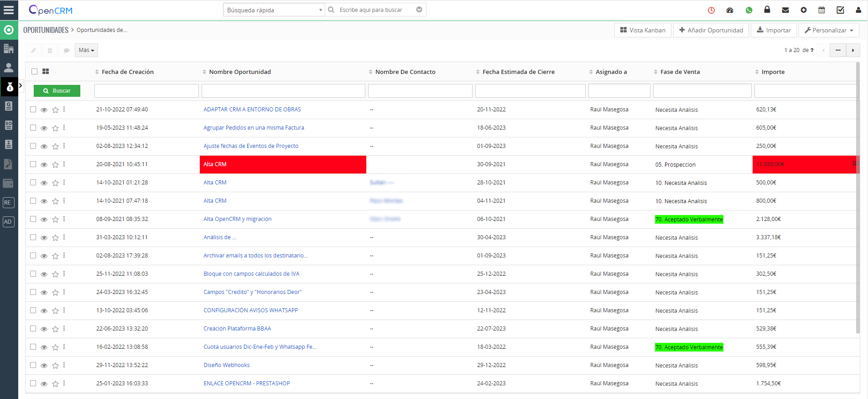Screen dimensions: 868x399
Task: Expand search options arrow in search box
Action: (419, 10)
